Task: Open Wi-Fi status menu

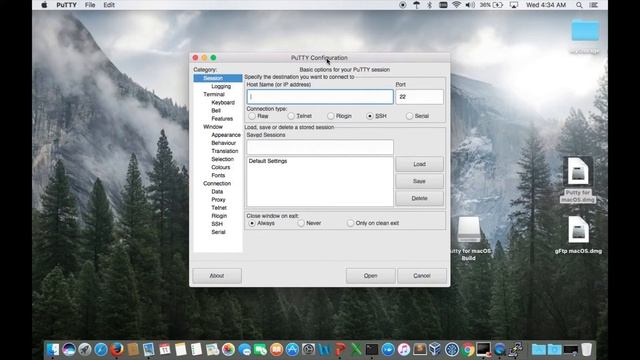Action: pyautogui.click(x=456, y=5)
